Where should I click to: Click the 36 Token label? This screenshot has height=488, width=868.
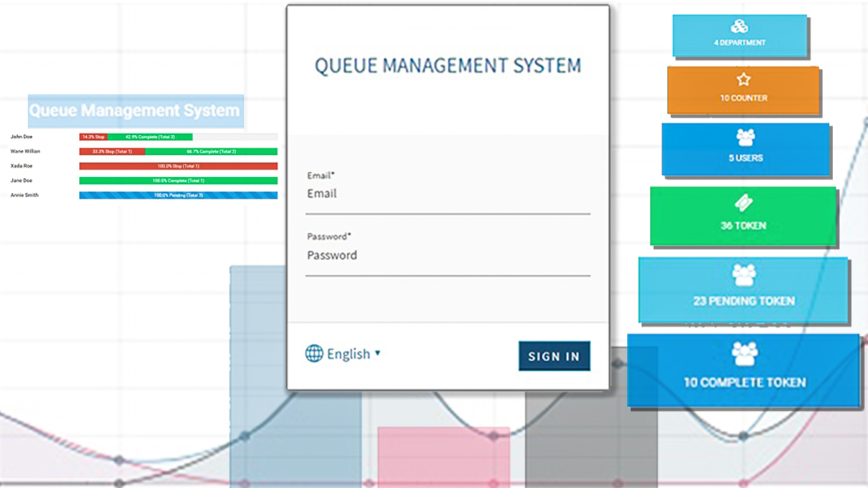(743, 226)
